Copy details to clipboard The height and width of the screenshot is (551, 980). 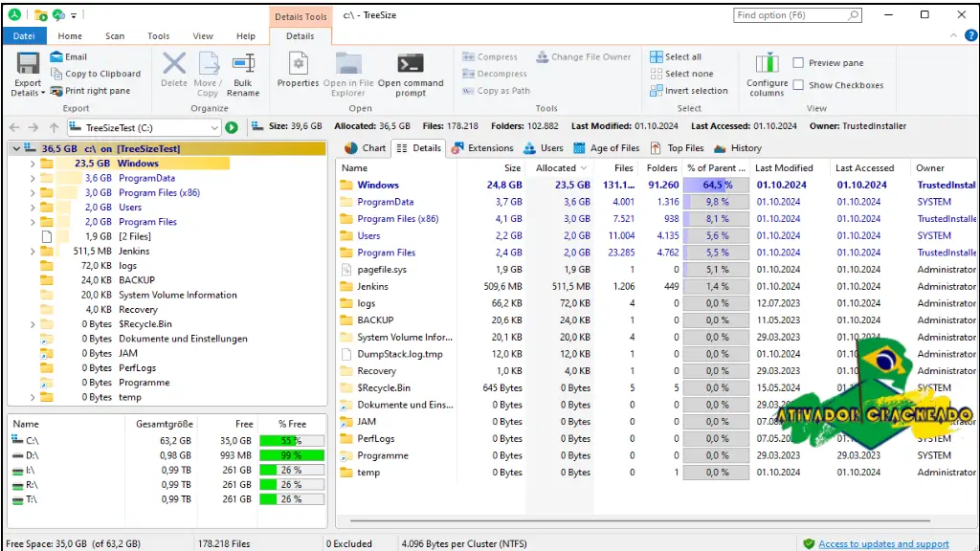point(96,74)
